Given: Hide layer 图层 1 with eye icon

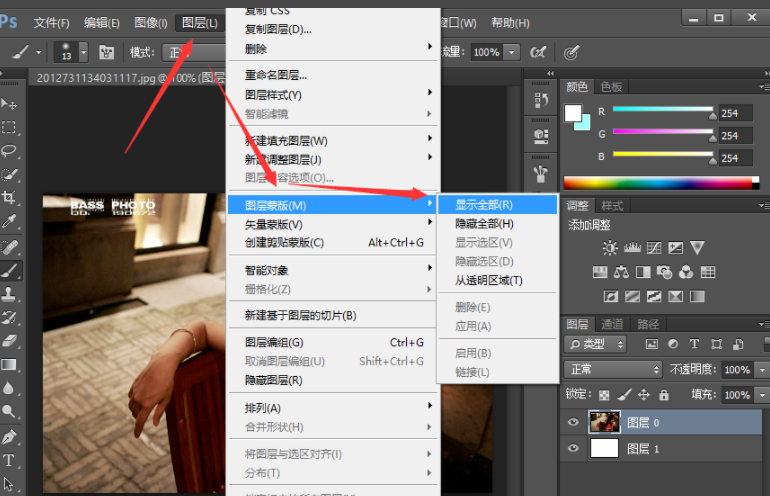Looking at the screenshot, I should 573,448.
